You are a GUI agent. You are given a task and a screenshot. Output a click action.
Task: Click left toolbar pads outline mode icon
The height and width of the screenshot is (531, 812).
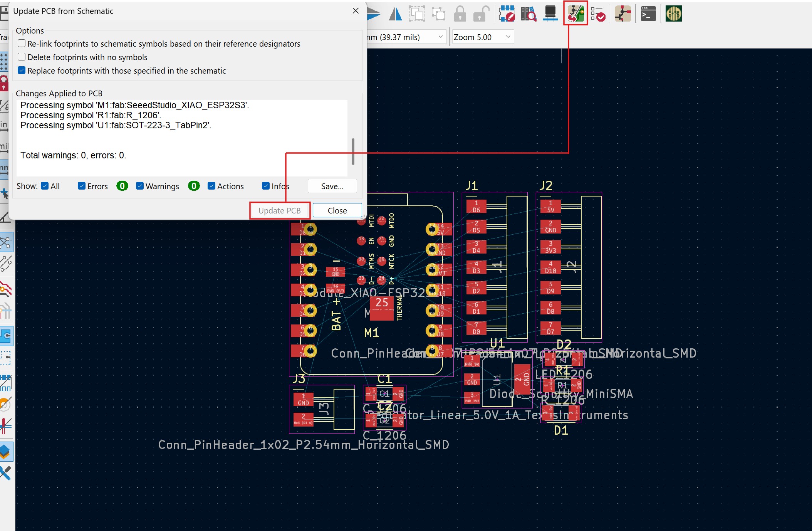click(x=6, y=383)
